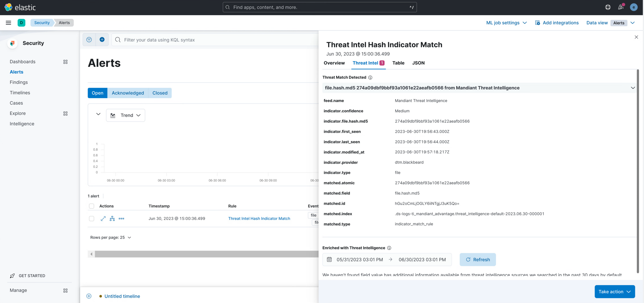Viewport: 644px width, 303px height.
Task: Add a filter with plus icon
Action: tap(102, 40)
